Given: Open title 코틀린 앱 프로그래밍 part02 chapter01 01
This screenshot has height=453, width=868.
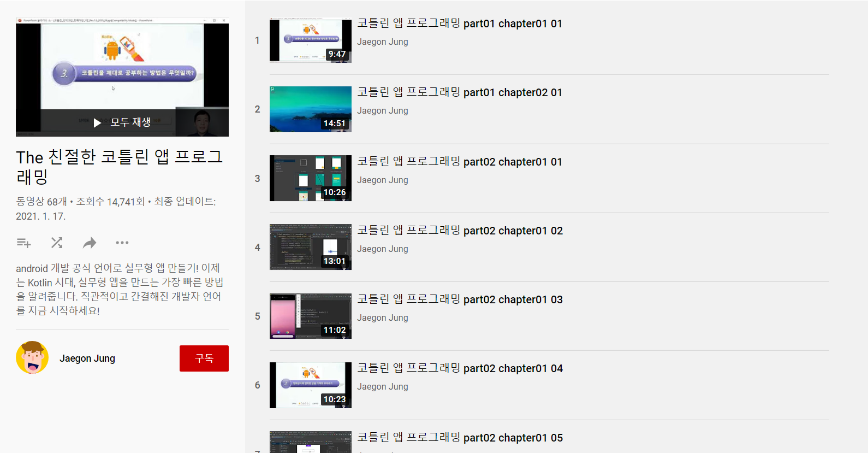Looking at the screenshot, I should pyautogui.click(x=460, y=162).
